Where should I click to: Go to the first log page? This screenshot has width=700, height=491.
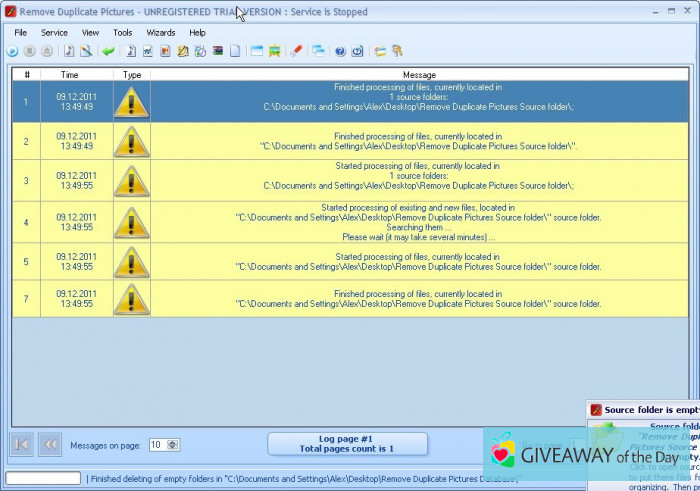pos(22,444)
